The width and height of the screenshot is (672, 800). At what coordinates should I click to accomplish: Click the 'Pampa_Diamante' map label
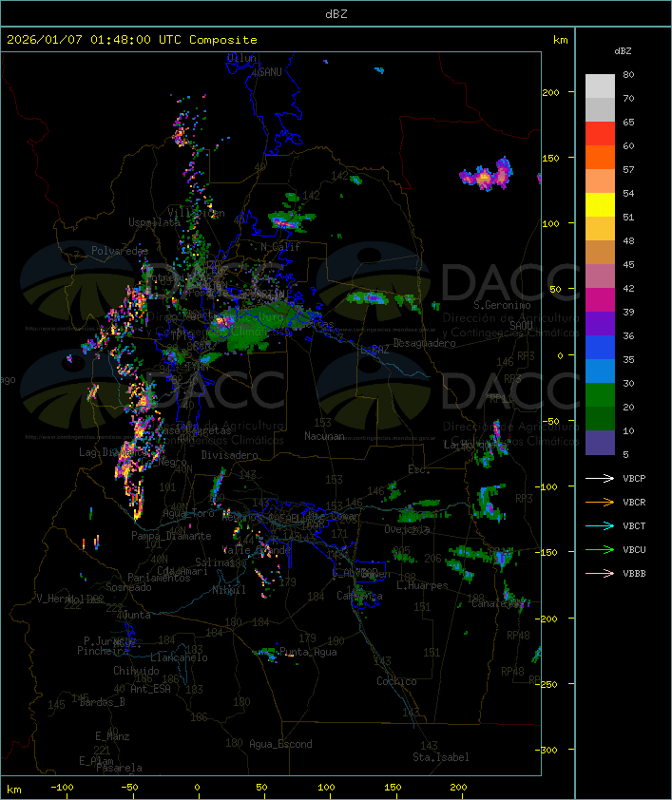171,536
